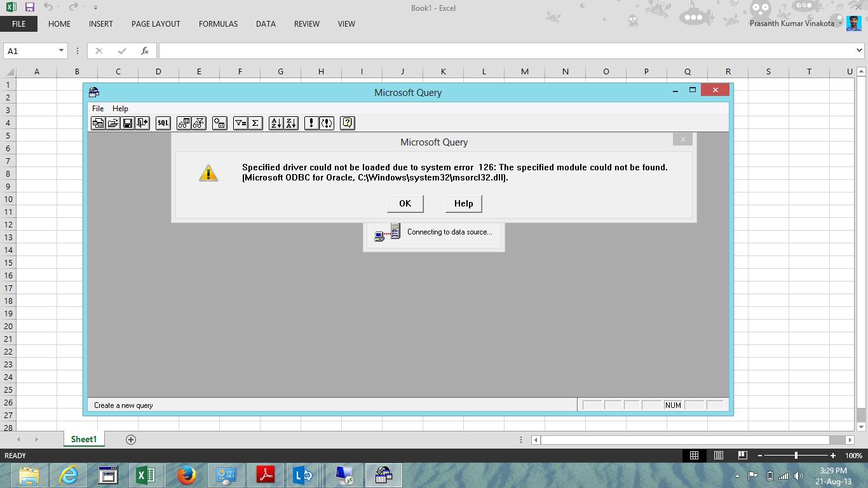This screenshot has height=488, width=868.
Task: Click the Help question mark toolbar icon
Action: click(x=348, y=123)
